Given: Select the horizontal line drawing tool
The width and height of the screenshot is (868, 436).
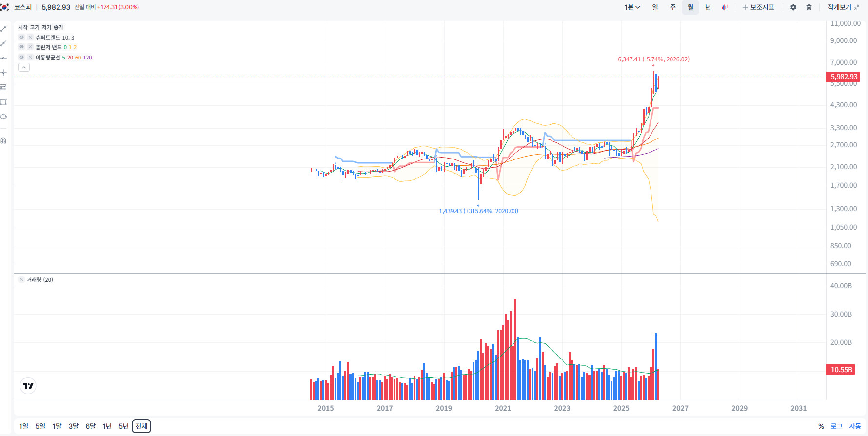Looking at the screenshot, I should pos(3,58).
